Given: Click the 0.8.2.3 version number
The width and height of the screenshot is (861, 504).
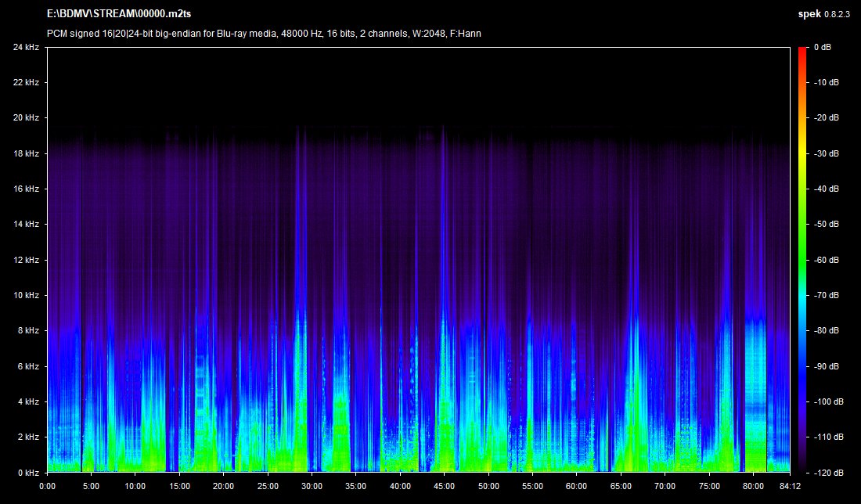Looking at the screenshot, I should tap(838, 14).
